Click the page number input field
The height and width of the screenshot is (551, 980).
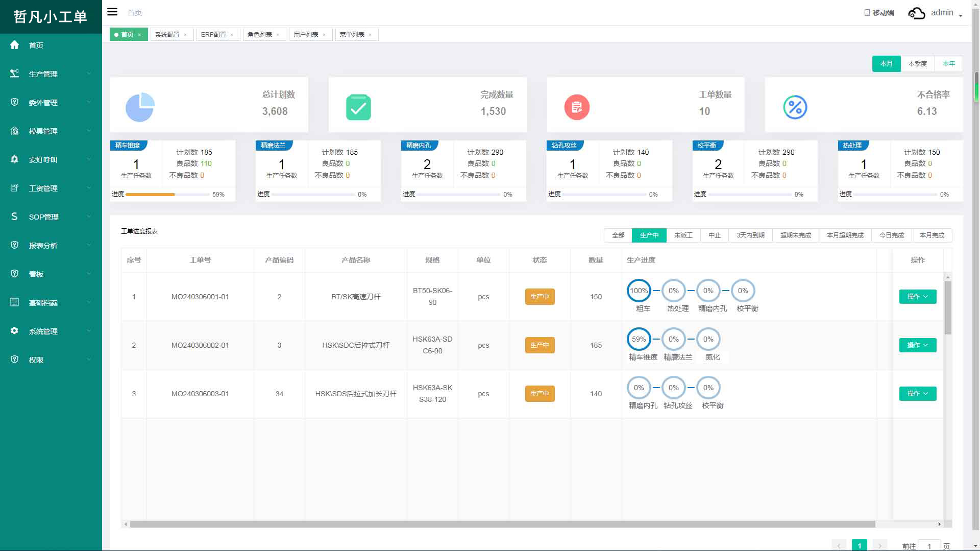pyautogui.click(x=929, y=546)
